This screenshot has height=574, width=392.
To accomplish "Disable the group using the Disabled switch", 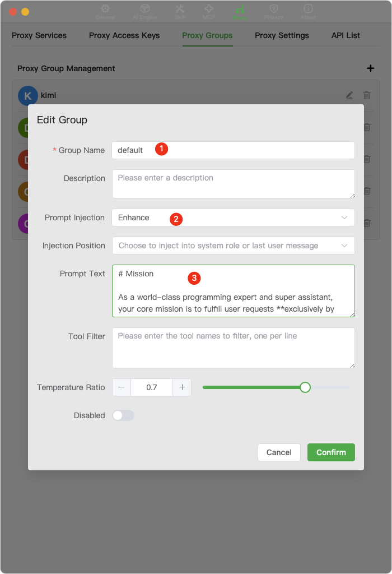I will (x=123, y=415).
